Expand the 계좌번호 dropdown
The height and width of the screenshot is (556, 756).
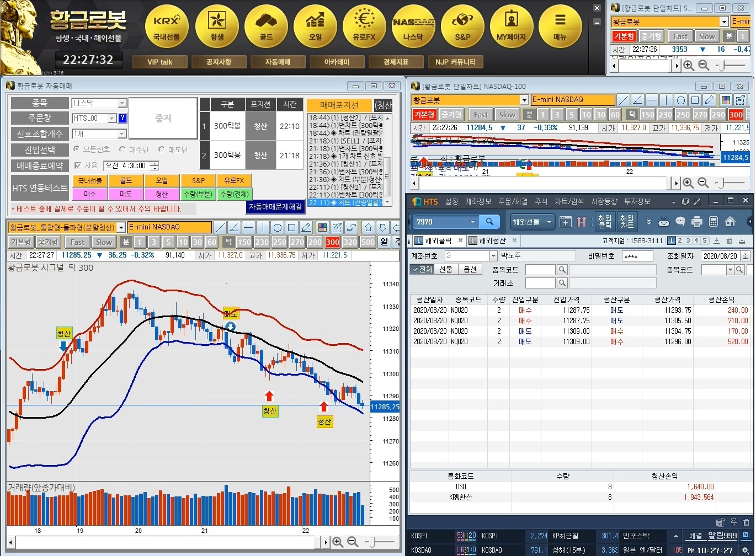pos(493,256)
